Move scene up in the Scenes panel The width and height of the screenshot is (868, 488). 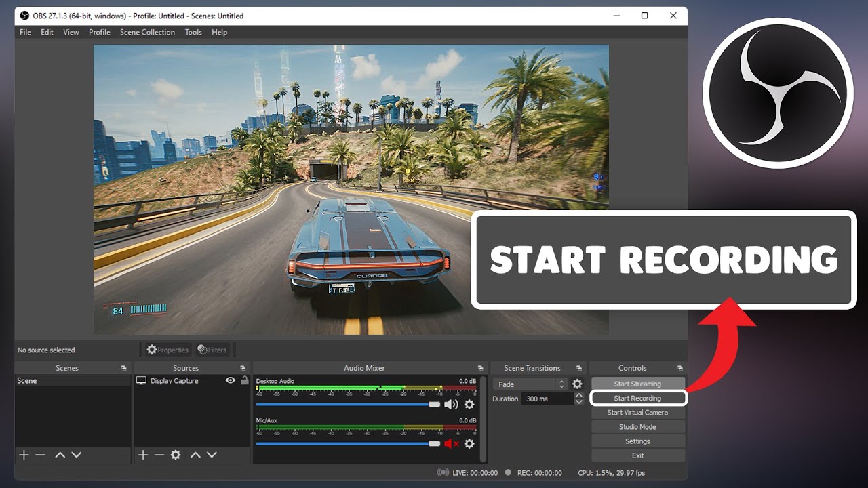tap(60, 455)
